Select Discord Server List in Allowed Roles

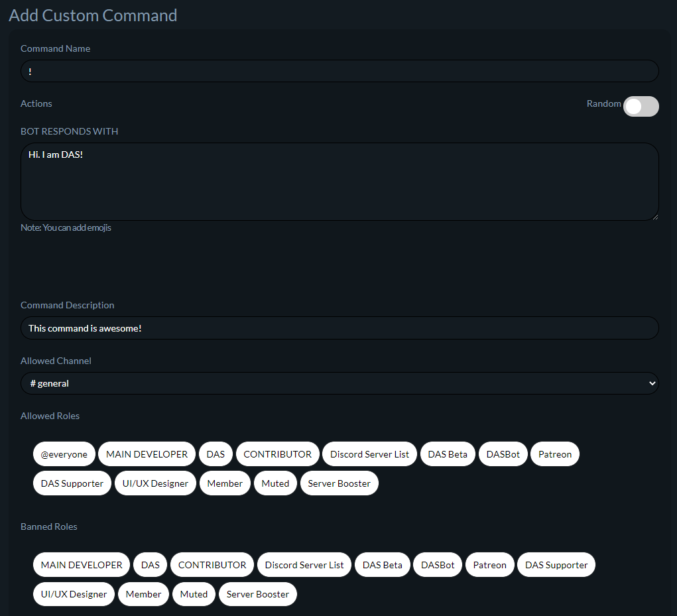[x=369, y=454]
